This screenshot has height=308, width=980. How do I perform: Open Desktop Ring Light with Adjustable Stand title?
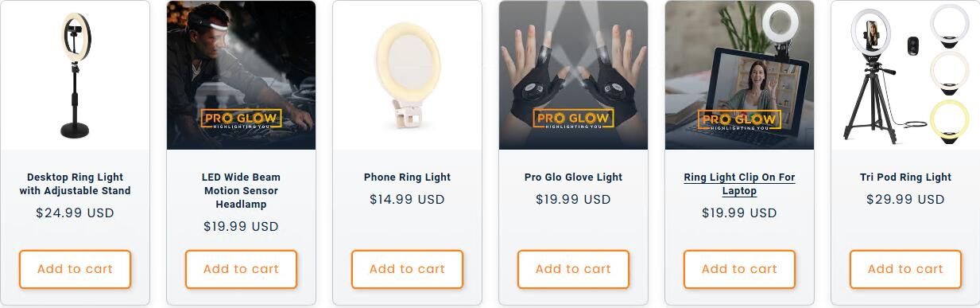tap(75, 184)
